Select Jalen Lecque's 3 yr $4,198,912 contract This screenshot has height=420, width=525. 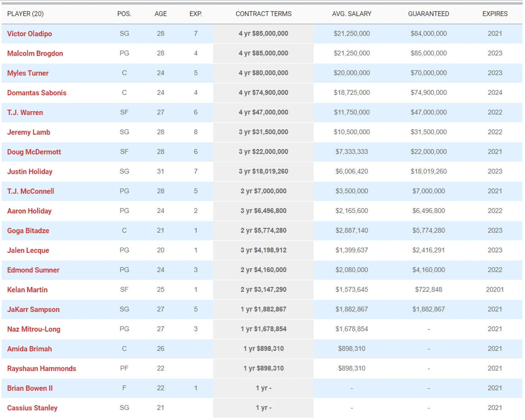(x=264, y=250)
